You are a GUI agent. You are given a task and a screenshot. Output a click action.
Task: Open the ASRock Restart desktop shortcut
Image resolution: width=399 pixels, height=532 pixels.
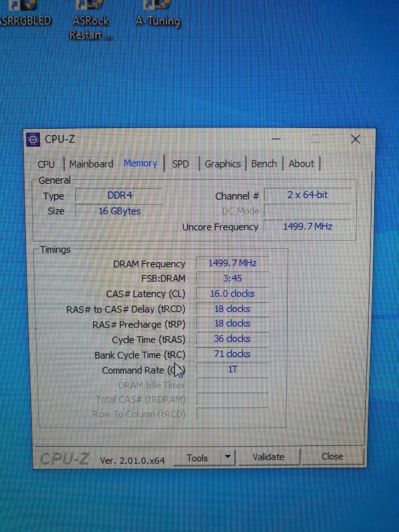click(91, 20)
